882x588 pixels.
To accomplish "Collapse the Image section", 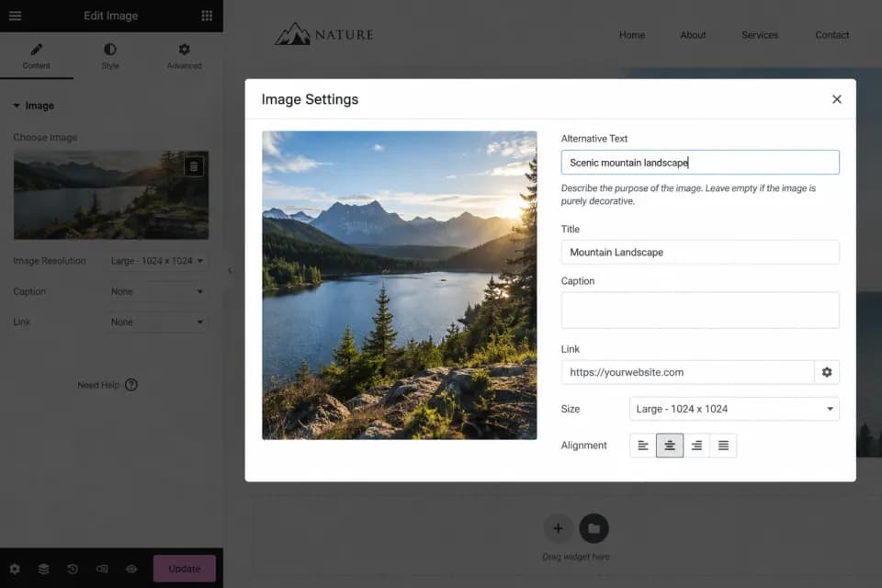I will tap(33, 106).
